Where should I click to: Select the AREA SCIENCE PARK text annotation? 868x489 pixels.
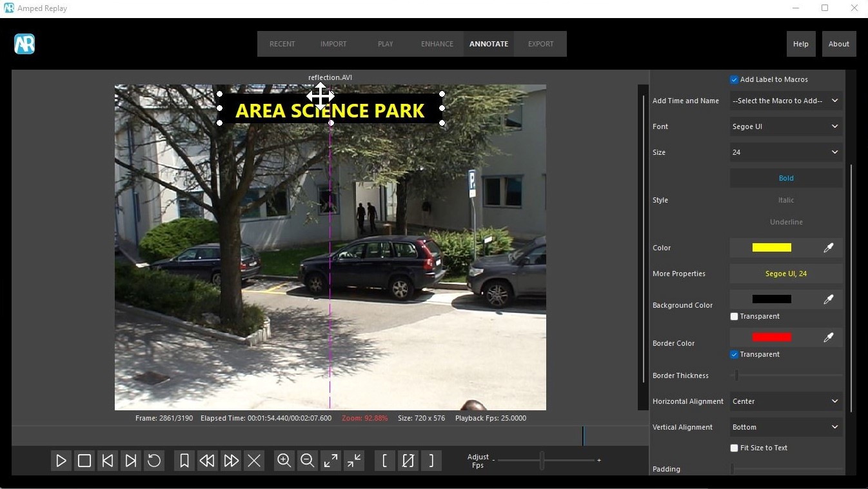[x=330, y=110]
